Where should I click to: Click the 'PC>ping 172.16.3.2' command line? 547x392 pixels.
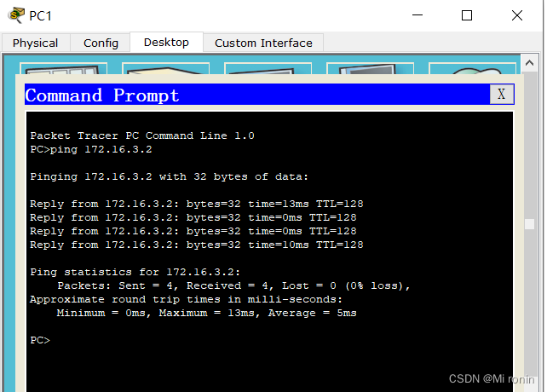(x=91, y=150)
